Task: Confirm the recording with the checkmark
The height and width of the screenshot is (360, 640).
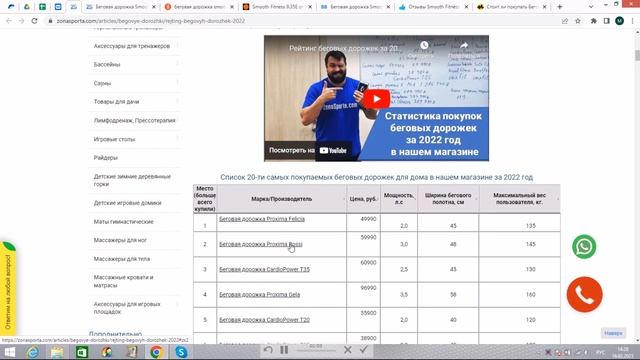Action: click(x=364, y=349)
